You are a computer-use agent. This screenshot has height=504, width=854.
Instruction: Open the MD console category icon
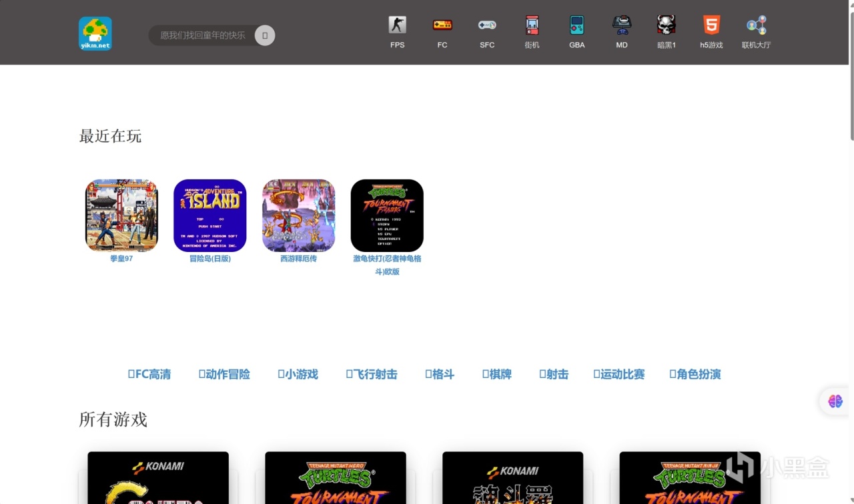[x=622, y=25]
